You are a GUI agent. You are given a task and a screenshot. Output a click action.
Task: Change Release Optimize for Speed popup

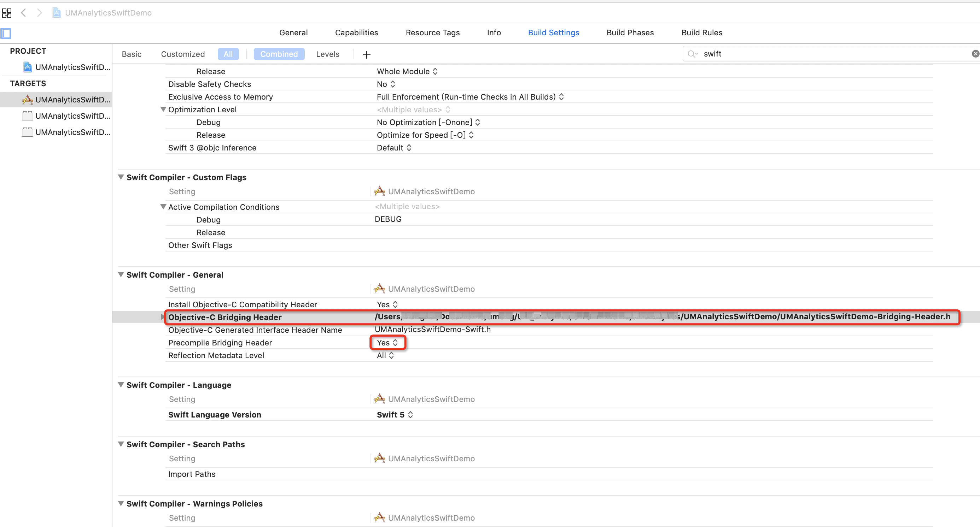pos(425,135)
